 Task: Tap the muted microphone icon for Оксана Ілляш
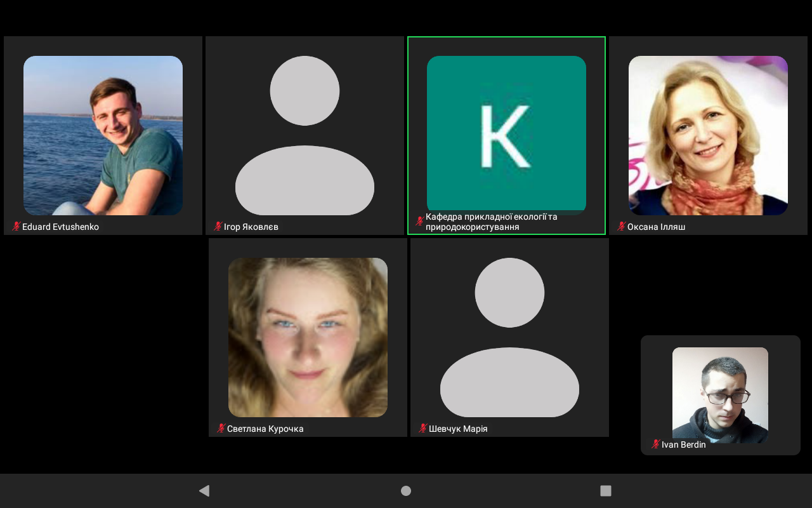622,227
